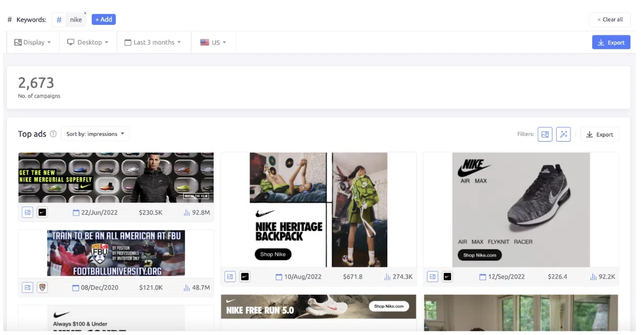
Task: Click image icon under Mercurial Superfly ad
Action: [27, 212]
